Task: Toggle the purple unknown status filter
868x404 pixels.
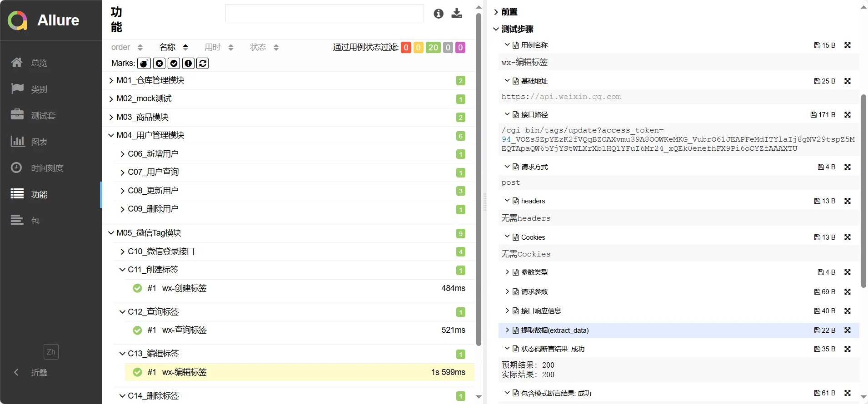Action: tap(460, 48)
